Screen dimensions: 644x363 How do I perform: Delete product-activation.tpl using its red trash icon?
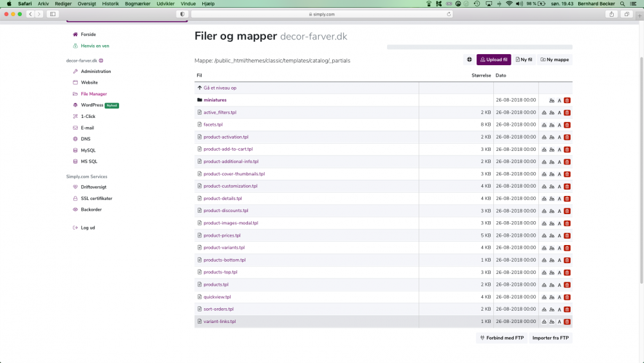[x=567, y=137]
